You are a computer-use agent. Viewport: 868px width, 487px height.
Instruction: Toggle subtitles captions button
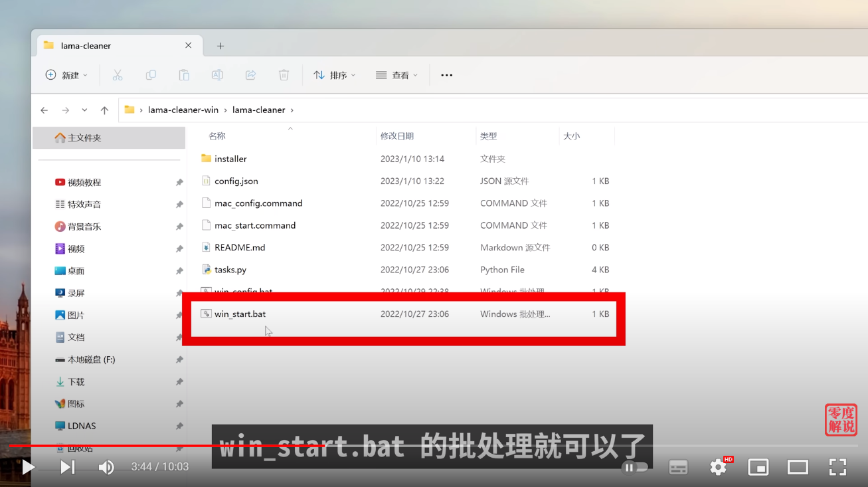tap(678, 467)
